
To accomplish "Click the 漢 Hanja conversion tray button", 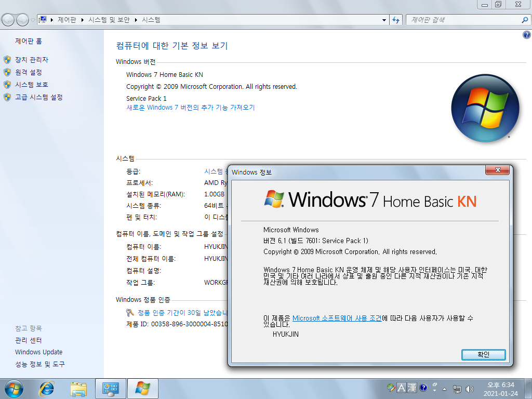I will click(411, 388).
